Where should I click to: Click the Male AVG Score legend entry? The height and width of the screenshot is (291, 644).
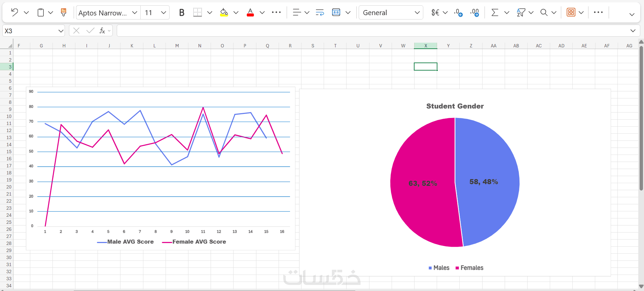click(125, 242)
